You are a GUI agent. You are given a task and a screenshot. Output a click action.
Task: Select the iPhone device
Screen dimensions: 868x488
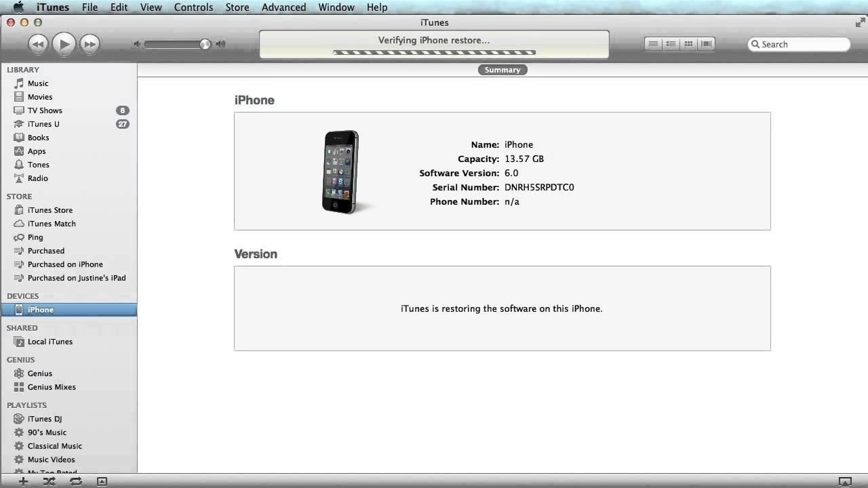coord(68,310)
